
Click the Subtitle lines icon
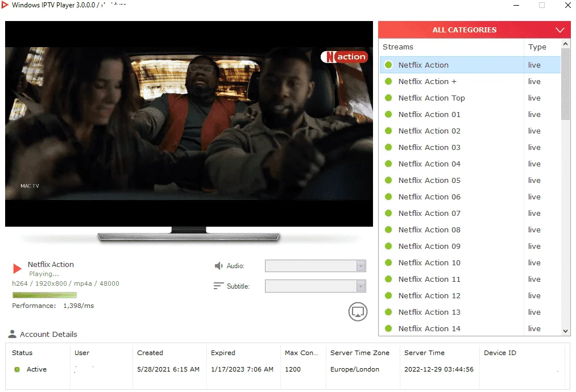218,286
